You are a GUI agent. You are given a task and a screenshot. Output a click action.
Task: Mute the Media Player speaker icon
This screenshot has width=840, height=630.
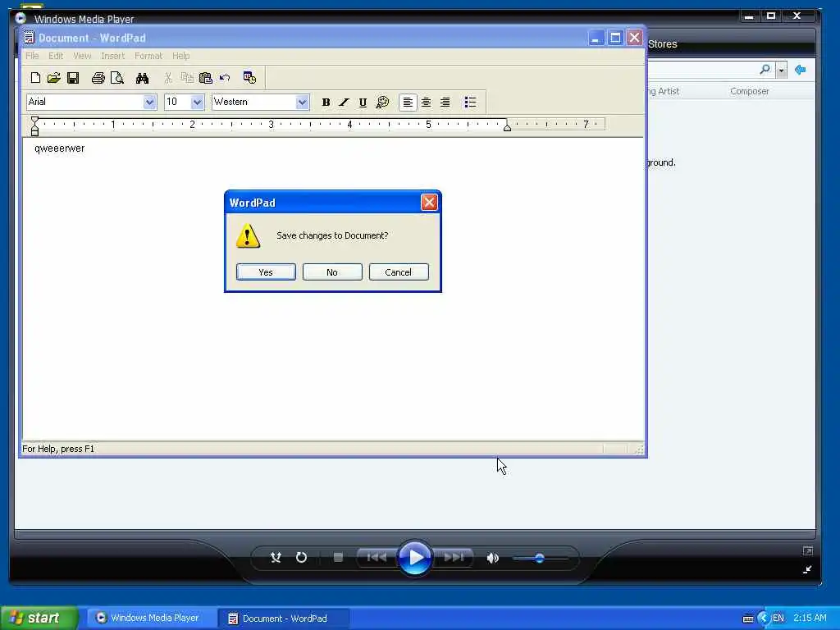(x=492, y=558)
